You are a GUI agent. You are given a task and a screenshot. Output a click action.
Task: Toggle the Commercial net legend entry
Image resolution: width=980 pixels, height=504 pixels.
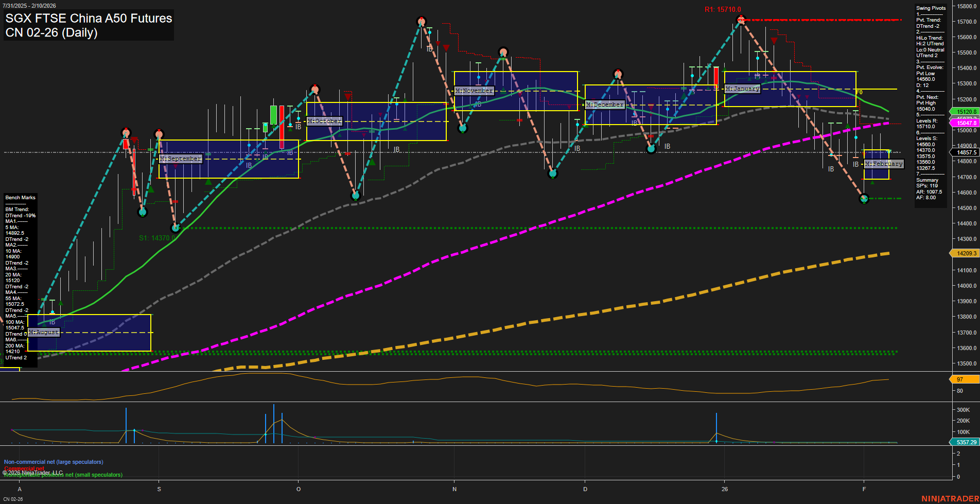click(x=24, y=468)
